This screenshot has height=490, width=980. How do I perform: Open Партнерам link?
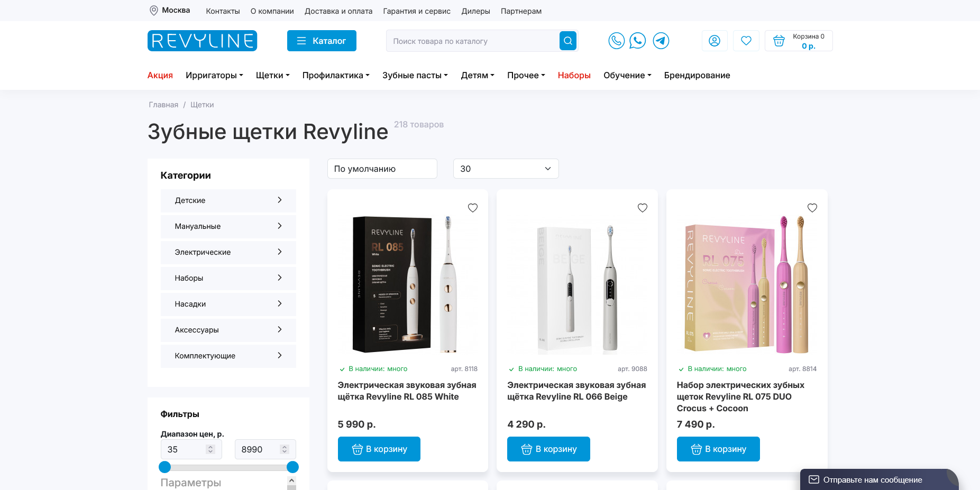click(521, 11)
